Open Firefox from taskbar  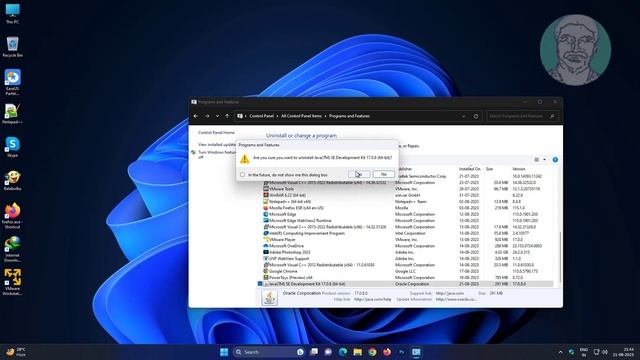pyautogui.click(x=387, y=352)
